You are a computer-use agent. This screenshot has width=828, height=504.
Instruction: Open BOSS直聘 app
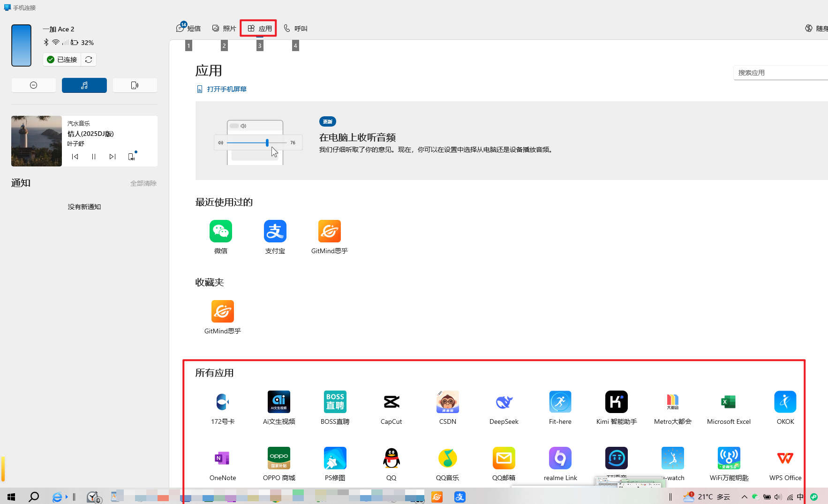[335, 402]
